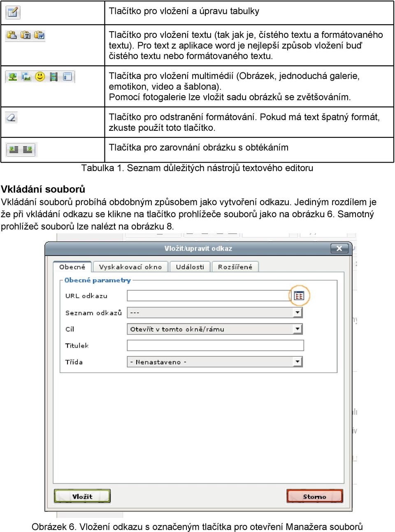
Task: Click the smiley emoticon icon
Action: (x=40, y=77)
